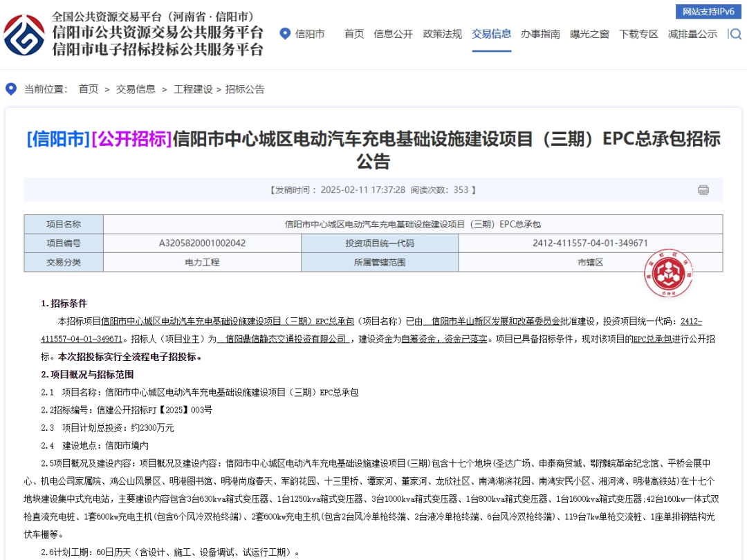Open the 下载专区 menu item

(x=638, y=34)
